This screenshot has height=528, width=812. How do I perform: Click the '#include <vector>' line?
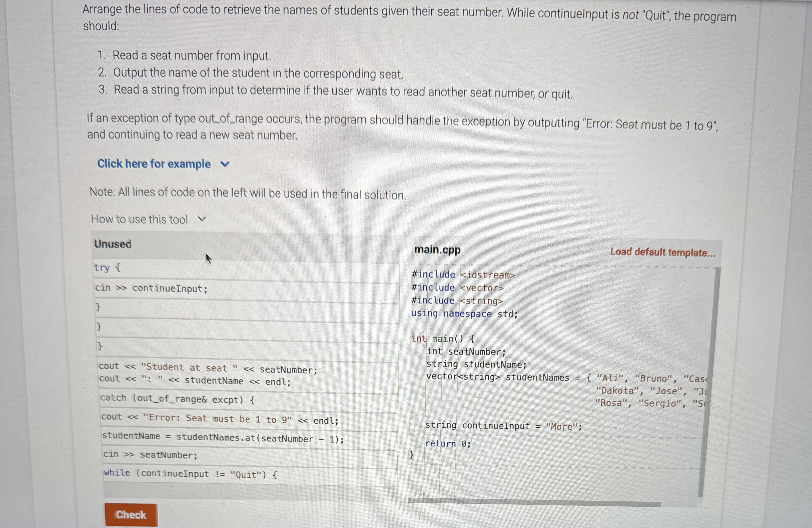point(457,288)
